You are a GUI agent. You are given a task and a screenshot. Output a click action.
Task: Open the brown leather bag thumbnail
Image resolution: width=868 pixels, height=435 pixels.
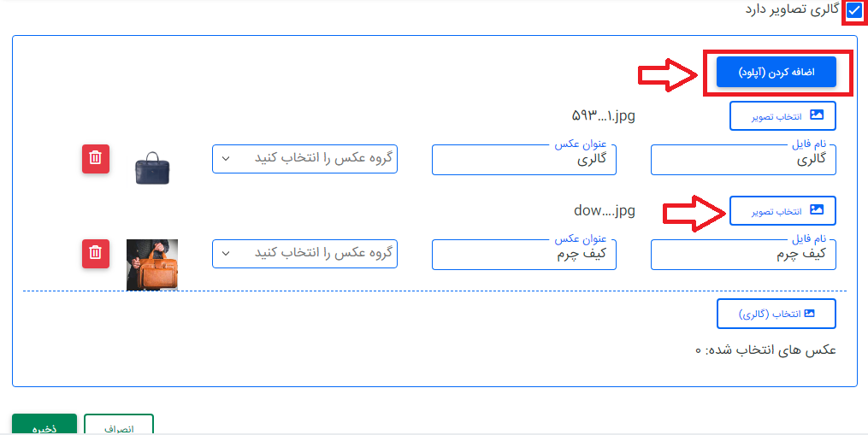[152, 264]
